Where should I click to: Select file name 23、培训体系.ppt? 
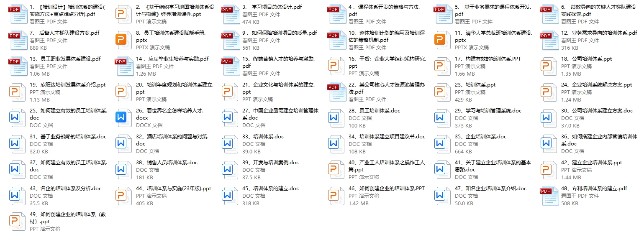[475, 85]
